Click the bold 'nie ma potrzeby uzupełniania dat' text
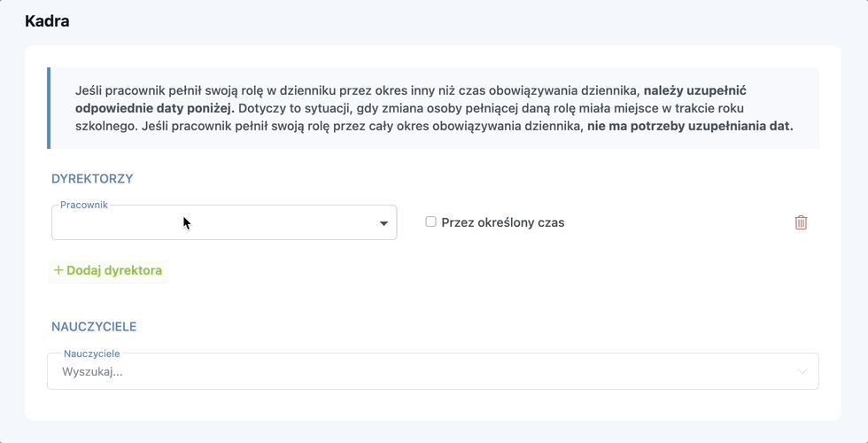 click(x=690, y=126)
